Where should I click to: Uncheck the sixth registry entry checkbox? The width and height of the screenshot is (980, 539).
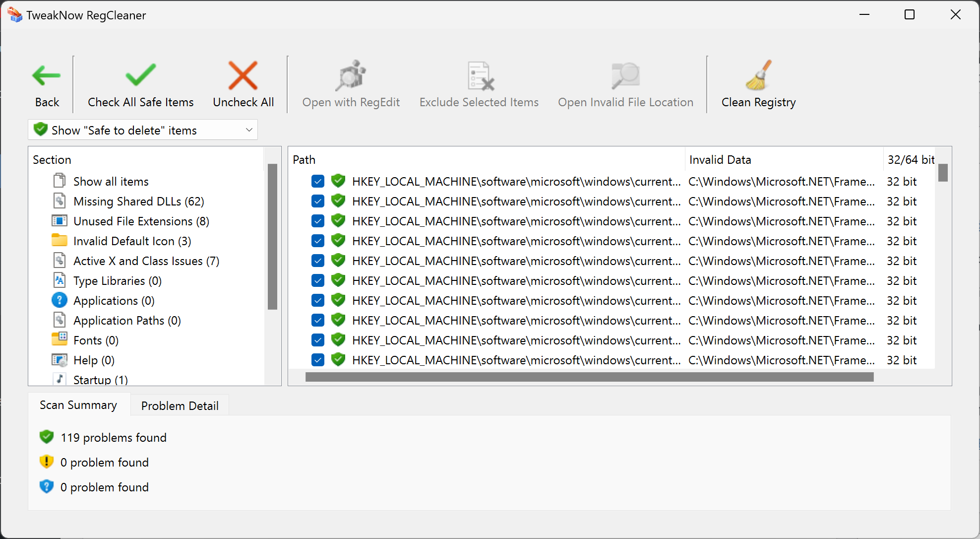tap(318, 280)
